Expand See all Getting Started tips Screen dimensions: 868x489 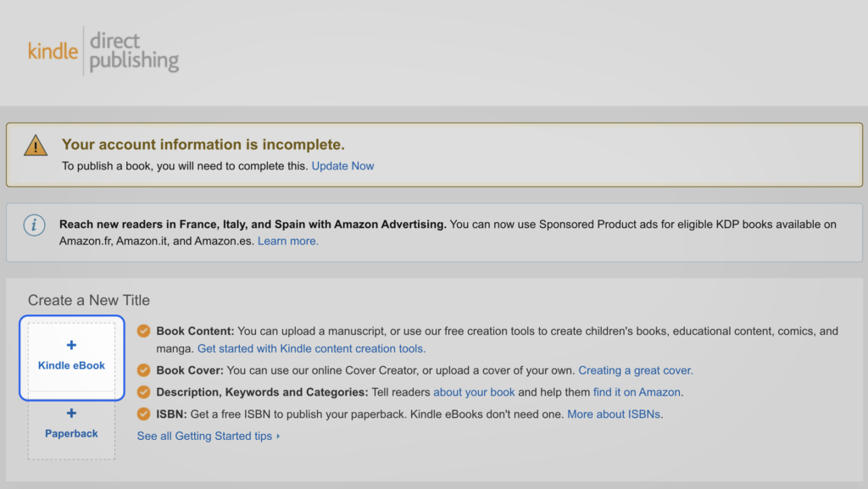tap(208, 436)
